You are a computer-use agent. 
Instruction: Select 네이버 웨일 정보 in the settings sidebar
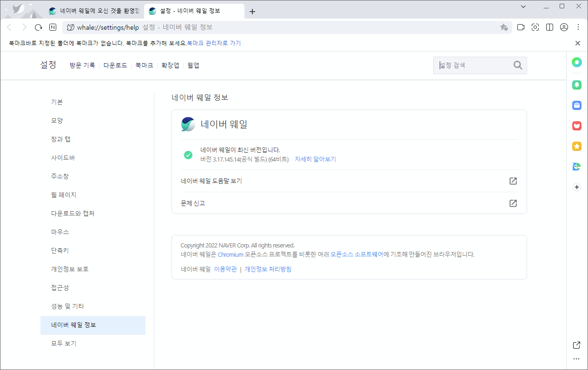coord(93,325)
